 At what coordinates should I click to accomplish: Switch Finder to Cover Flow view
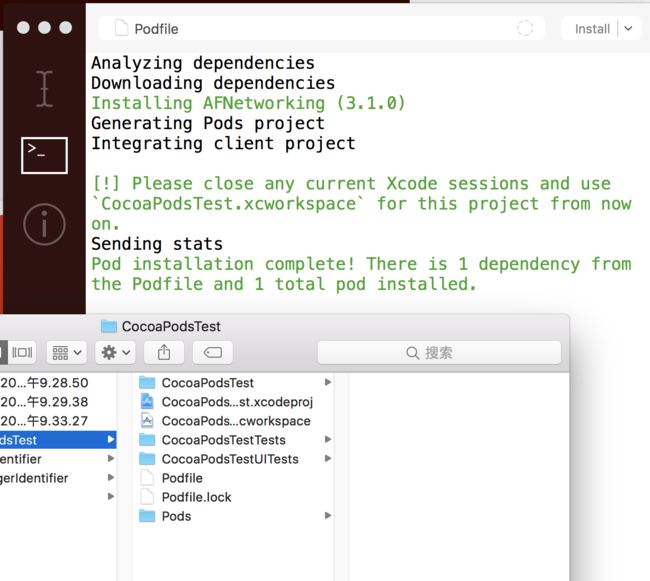pos(22,352)
